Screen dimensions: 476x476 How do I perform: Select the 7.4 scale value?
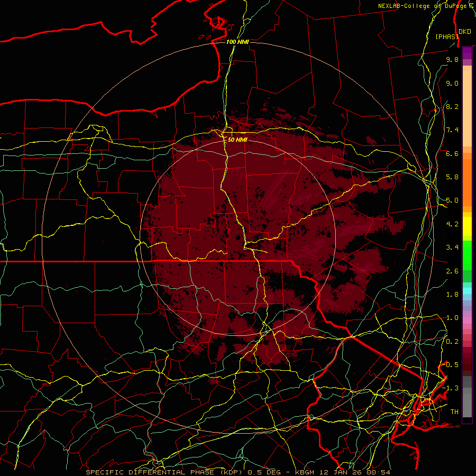452,130
